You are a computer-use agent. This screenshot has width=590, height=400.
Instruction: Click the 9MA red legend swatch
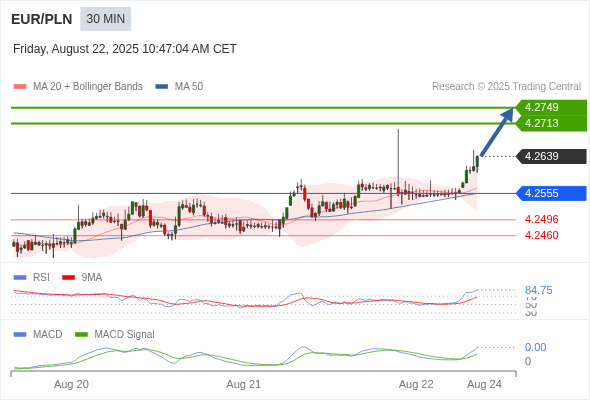[68, 278]
